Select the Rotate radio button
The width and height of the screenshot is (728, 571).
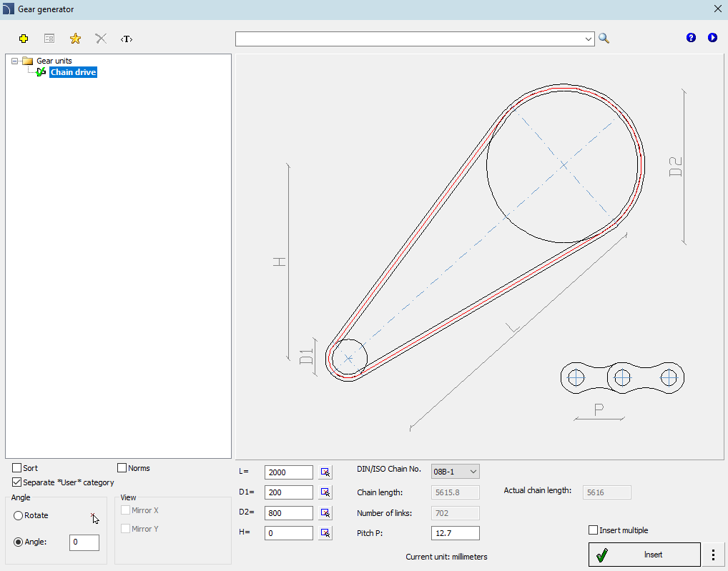(18, 515)
